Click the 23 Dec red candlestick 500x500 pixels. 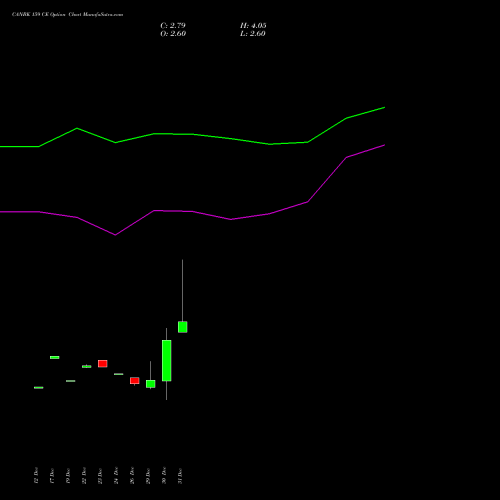click(102, 364)
